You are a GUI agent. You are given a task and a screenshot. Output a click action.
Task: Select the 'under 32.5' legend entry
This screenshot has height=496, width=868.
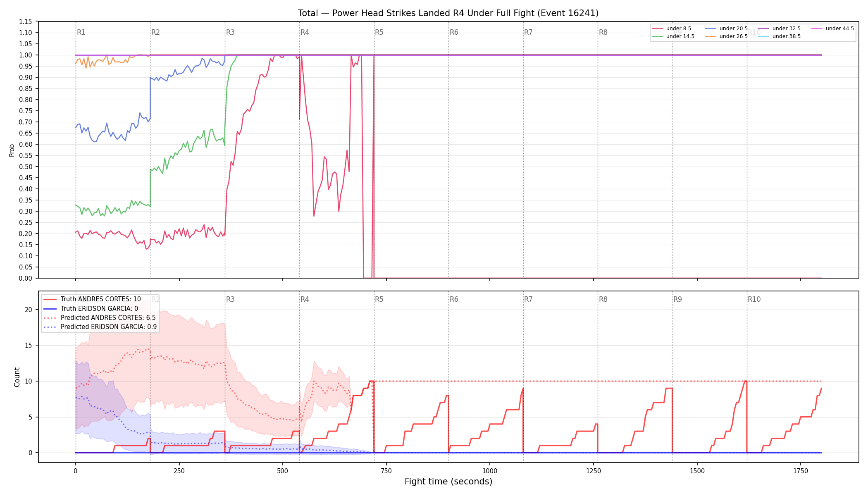pos(780,29)
